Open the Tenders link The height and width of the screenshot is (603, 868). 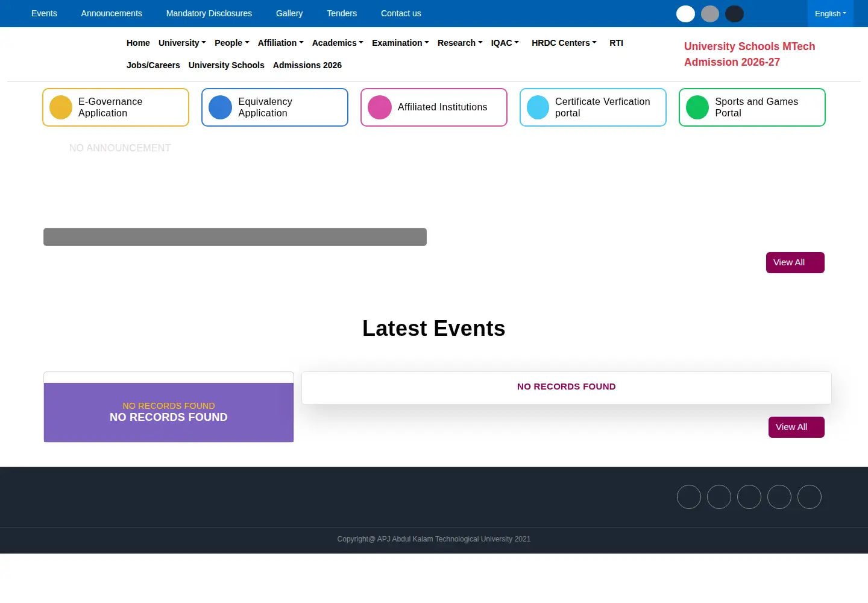[342, 13]
